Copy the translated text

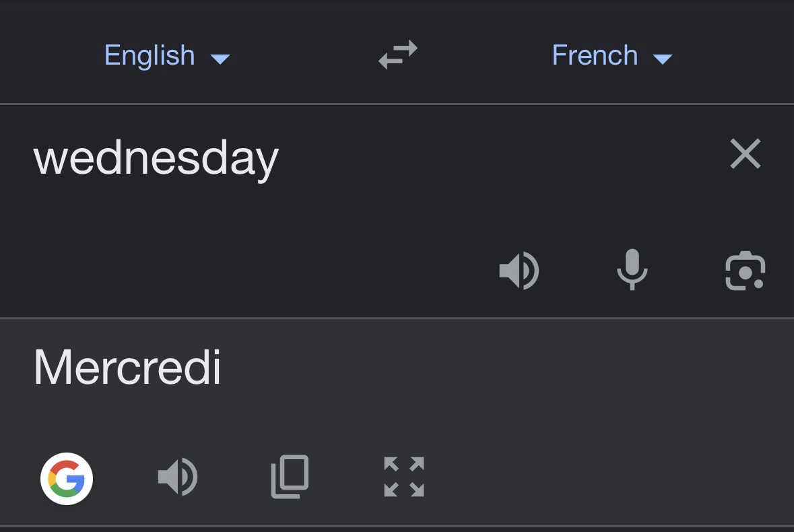(x=290, y=477)
